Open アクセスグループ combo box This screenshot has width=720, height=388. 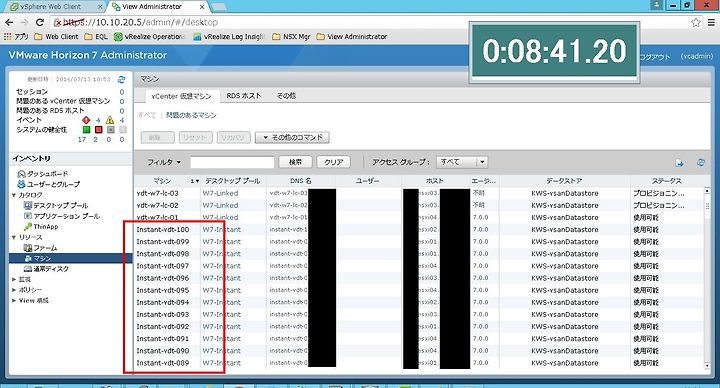(x=461, y=162)
